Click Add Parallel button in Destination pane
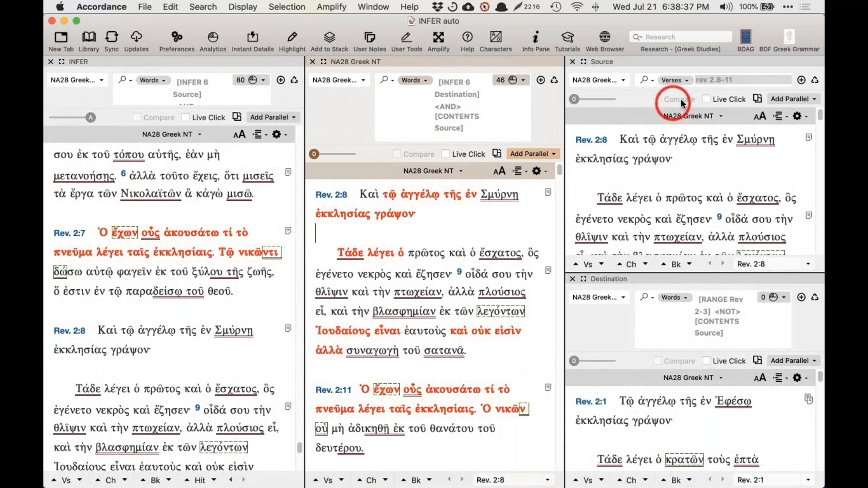The image size is (868, 488). coord(793,361)
